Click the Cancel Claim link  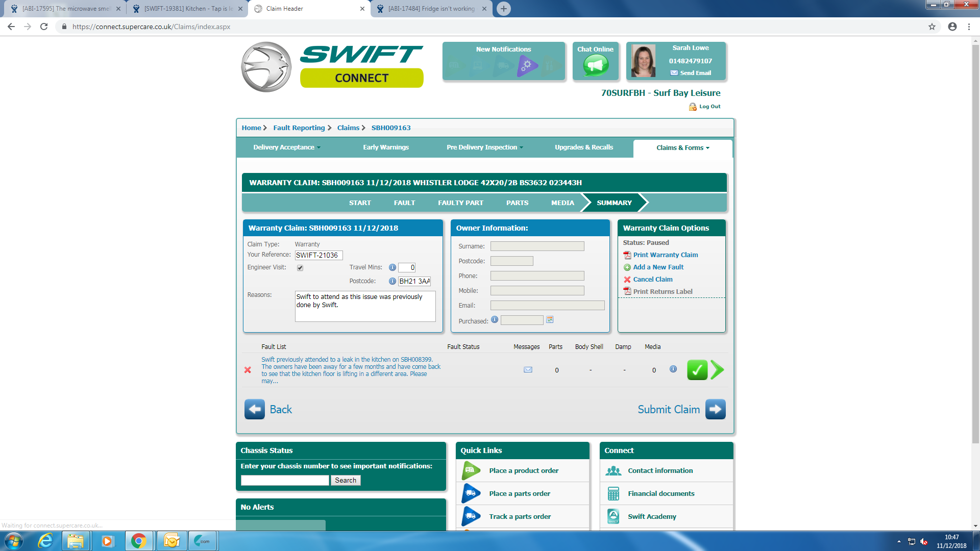tap(652, 280)
